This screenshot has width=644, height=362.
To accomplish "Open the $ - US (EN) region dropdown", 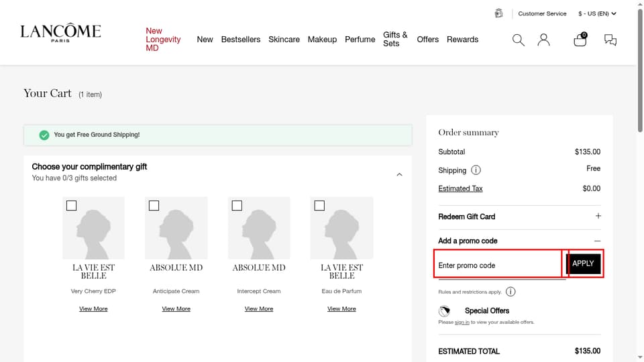I will [x=597, y=13].
